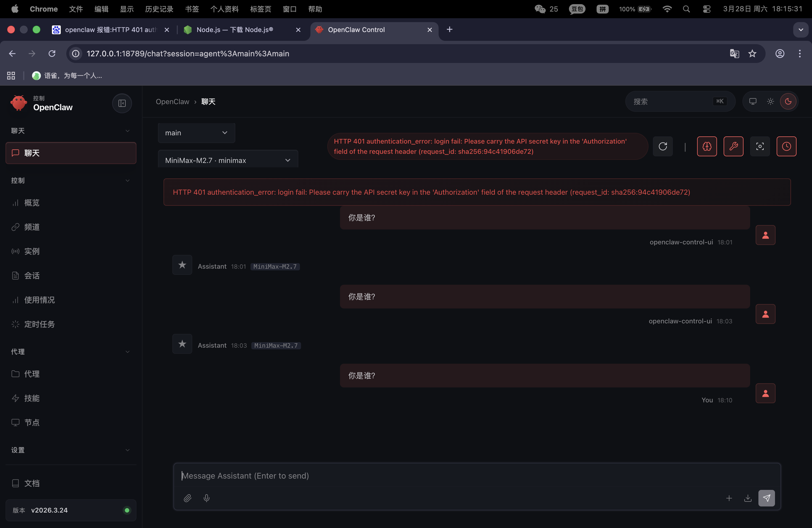
Task: Attach a file with paperclip icon
Action: [187, 498]
